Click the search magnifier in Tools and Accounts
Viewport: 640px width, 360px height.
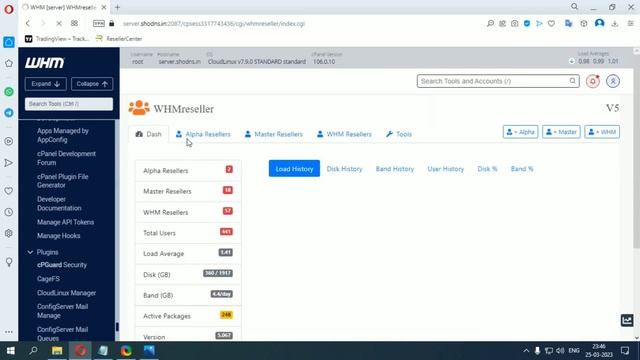click(x=572, y=81)
